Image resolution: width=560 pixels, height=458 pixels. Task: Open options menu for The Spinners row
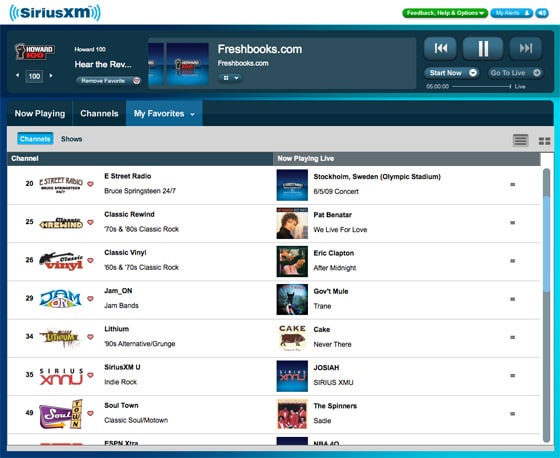pyautogui.click(x=512, y=414)
